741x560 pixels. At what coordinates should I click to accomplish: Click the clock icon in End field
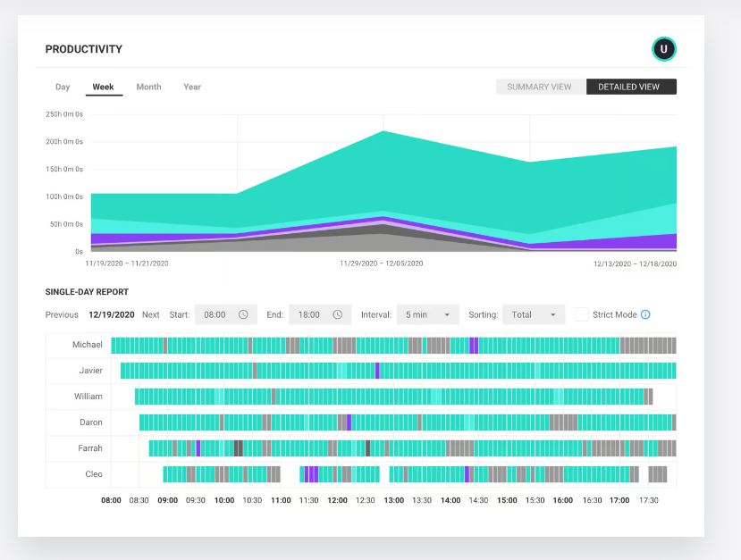point(337,314)
